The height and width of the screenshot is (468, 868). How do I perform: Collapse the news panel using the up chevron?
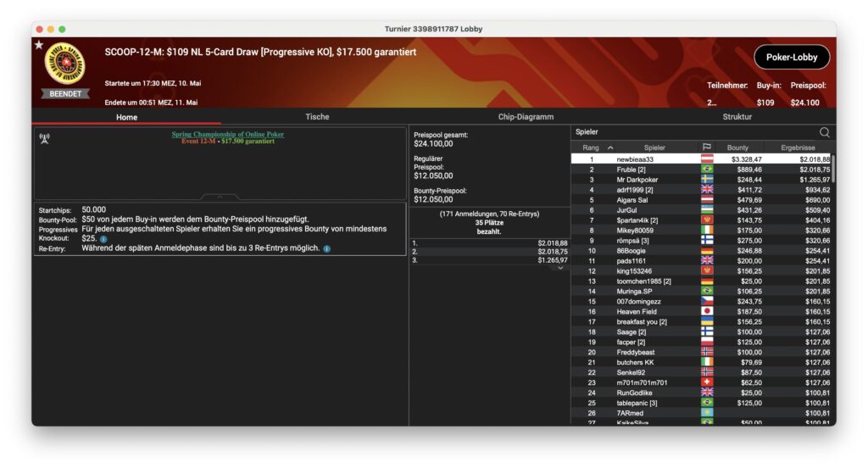(x=220, y=196)
